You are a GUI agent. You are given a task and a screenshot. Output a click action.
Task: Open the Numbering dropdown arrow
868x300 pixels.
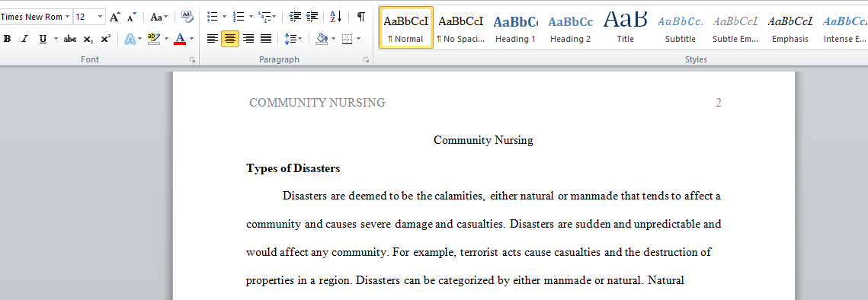point(251,17)
